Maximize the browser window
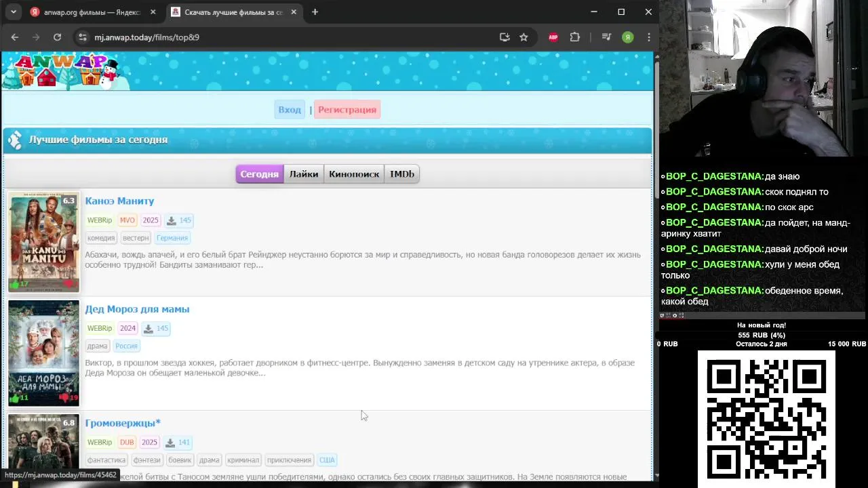 tap(621, 12)
